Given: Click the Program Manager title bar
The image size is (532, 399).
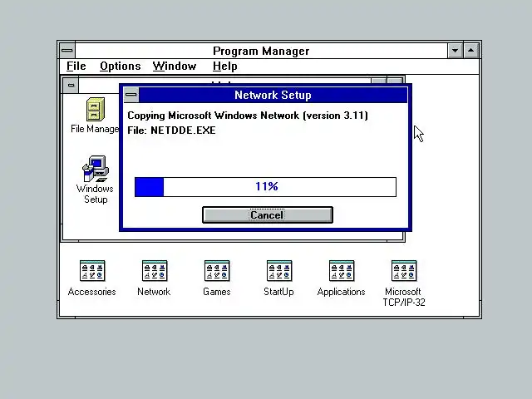Looking at the screenshot, I should point(261,51).
